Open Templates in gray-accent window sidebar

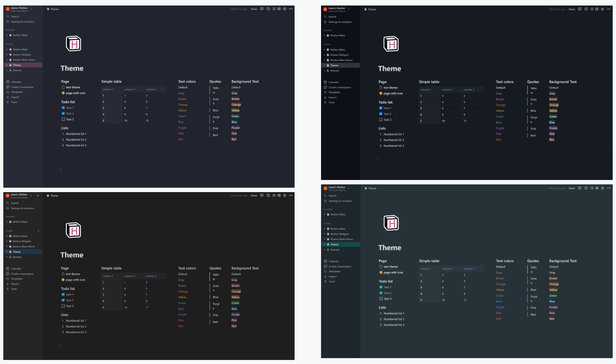pos(334,93)
